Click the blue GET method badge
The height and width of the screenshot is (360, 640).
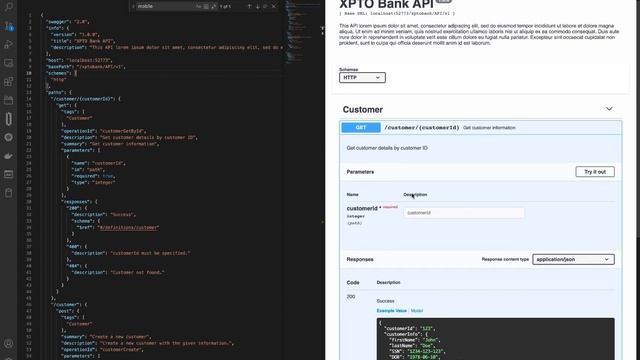[x=361, y=128]
